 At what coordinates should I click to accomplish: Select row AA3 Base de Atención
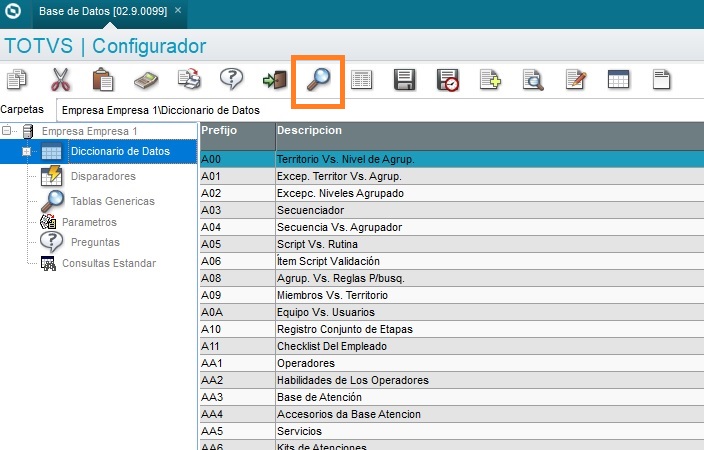tap(452, 397)
